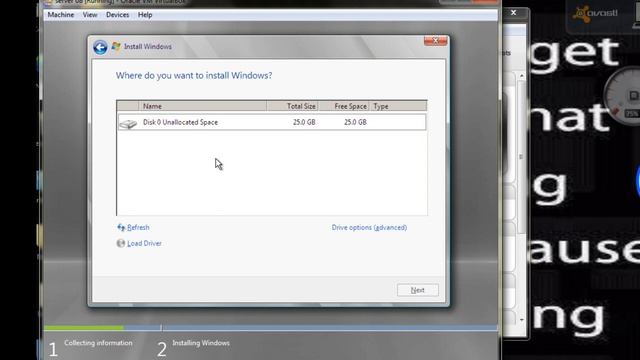Click the Refresh icon with green arrows
Screen dimensions: 640x360
[121, 227]
